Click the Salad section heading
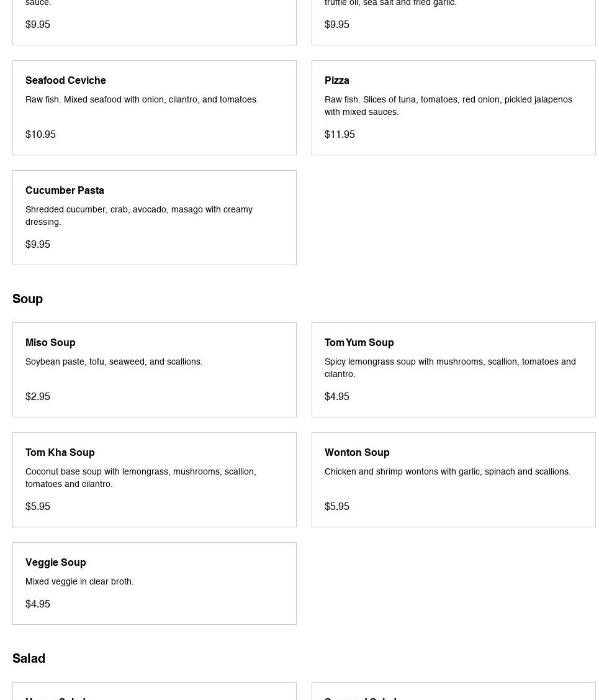599x700 pixels. (x=29, y=658)
